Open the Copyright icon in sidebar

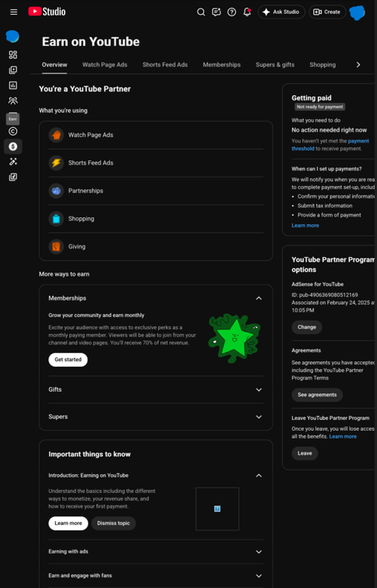click(x=12, y=132)
